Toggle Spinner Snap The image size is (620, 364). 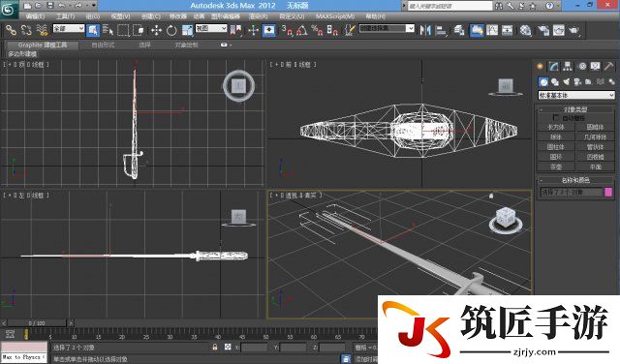tap(332, 30)
